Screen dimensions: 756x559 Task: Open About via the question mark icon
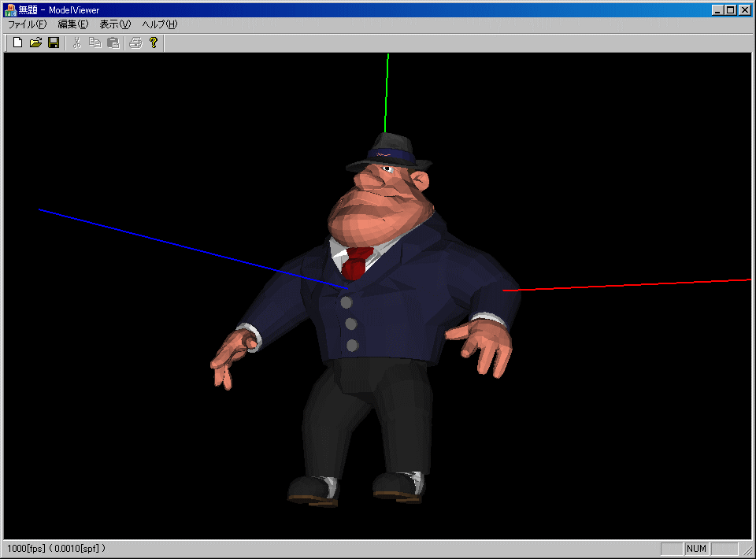point(154,43)
